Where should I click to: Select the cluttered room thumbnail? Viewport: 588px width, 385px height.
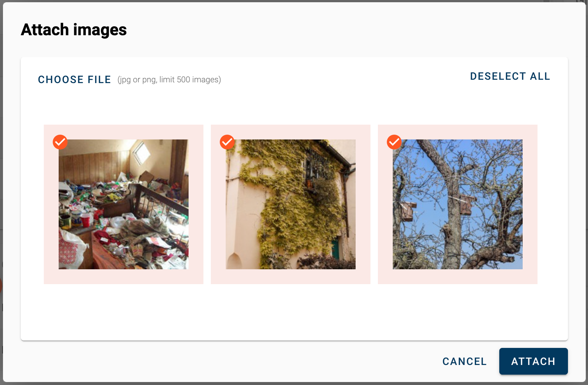tap(124, 204)
